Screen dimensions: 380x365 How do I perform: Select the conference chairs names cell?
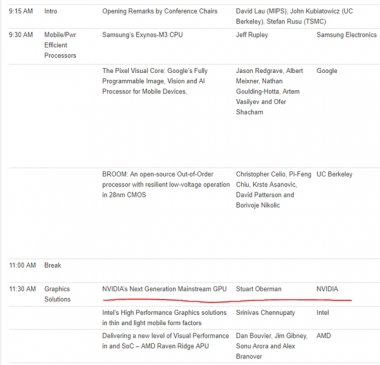click(294, 16)
